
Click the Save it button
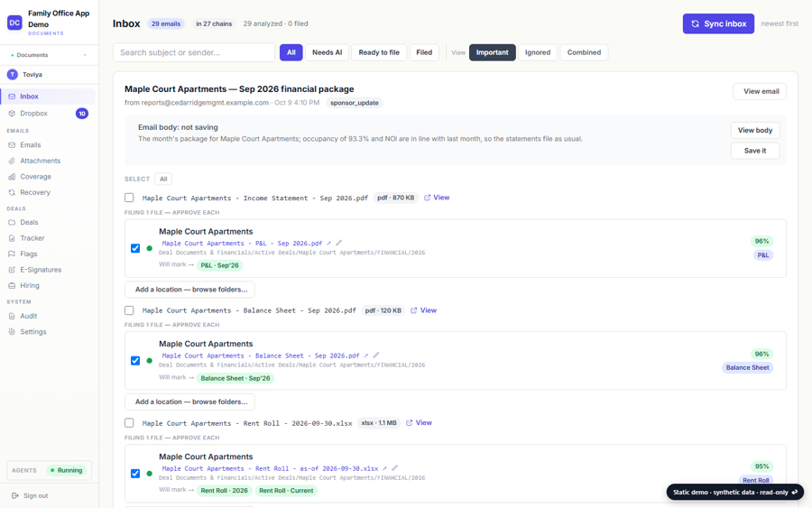pyautogui.click(x=755, y=151)
